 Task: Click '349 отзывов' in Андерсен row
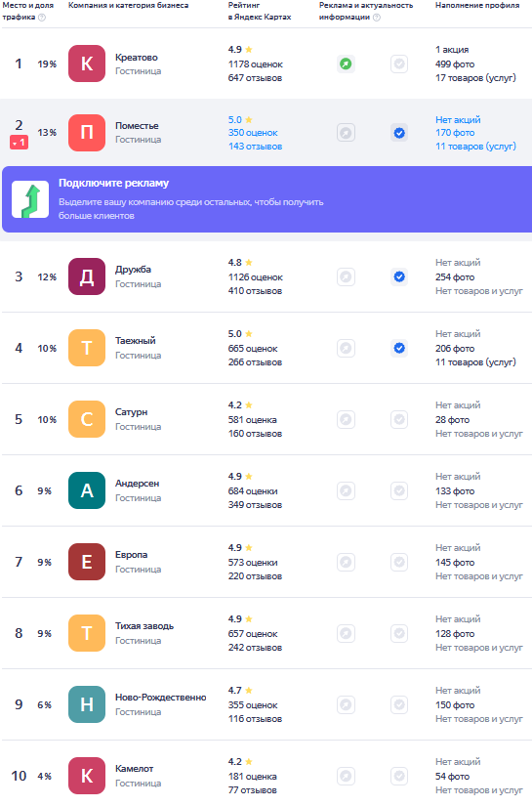[255, 505]
